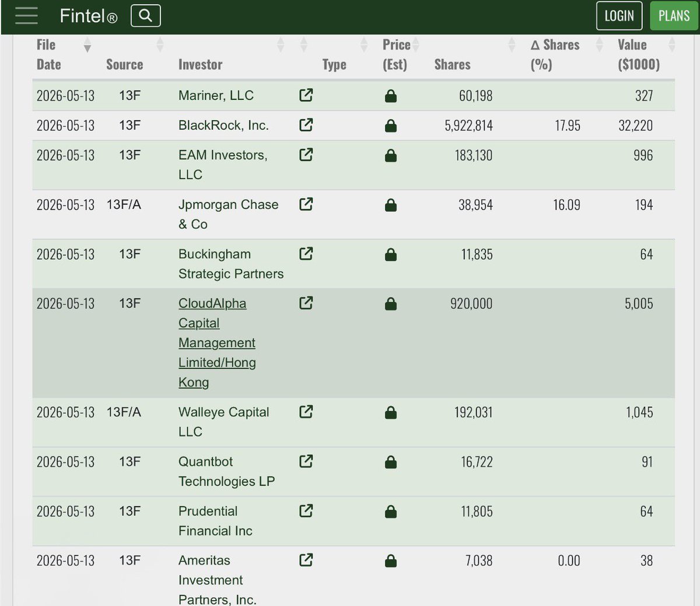The width and height of the screenshot is (700, 606).
Task: Click lock icon in BlackRock row
Action: pos(391,126)
